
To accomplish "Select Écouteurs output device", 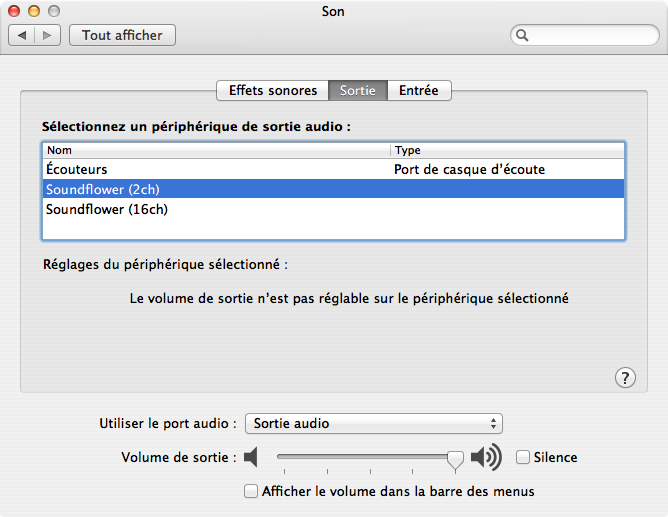I will (334, 169).
